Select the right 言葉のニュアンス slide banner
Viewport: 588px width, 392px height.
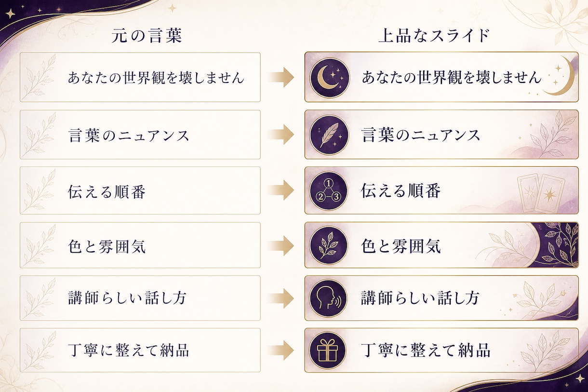pos(441,135)
